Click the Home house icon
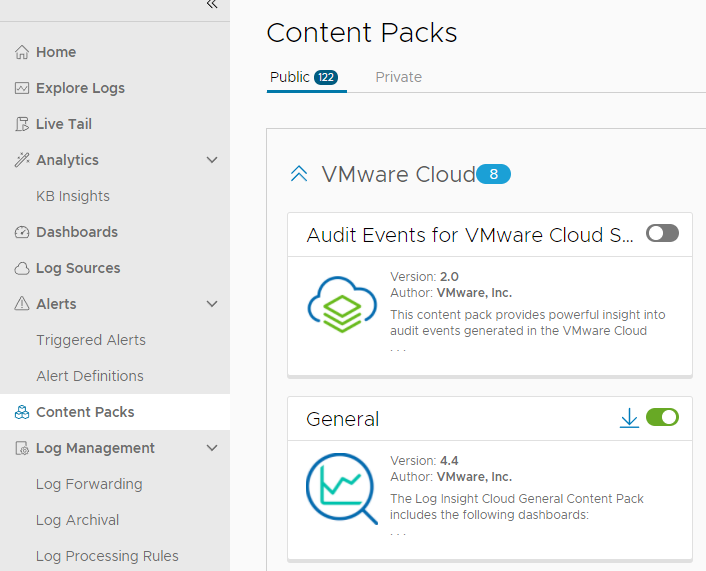 22,52
